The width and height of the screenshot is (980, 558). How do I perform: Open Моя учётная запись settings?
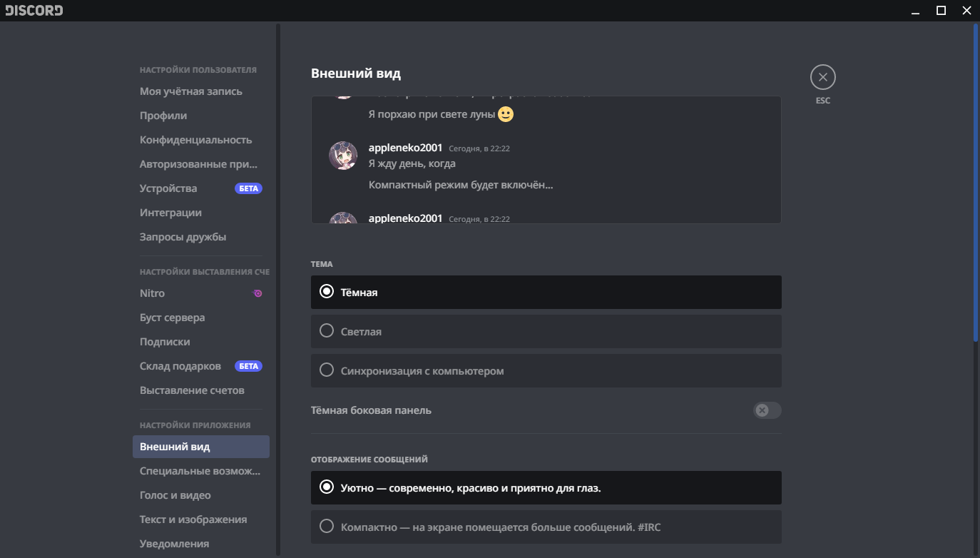pos(201,91)
